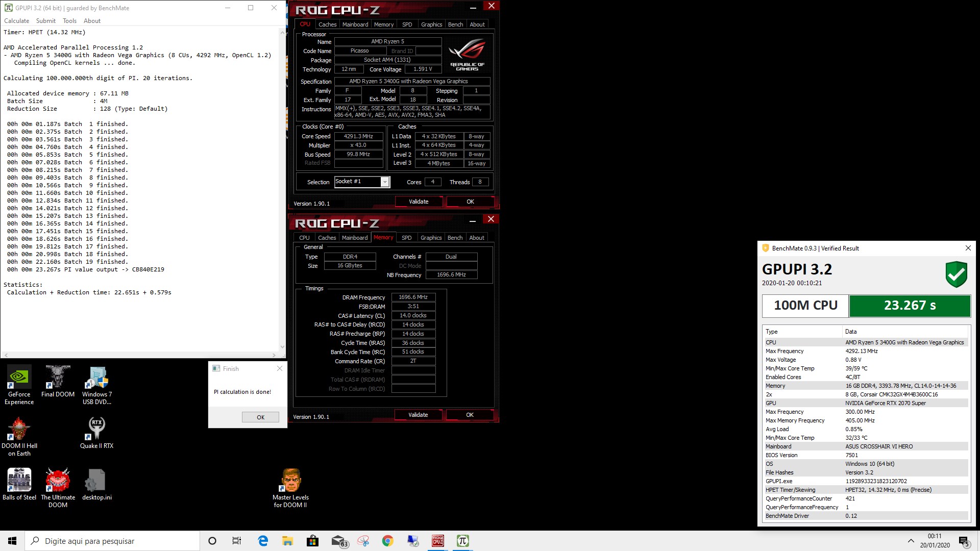Close the Finish dialog
This screenshot has height=551, width=980.
(x=279, y=368)
